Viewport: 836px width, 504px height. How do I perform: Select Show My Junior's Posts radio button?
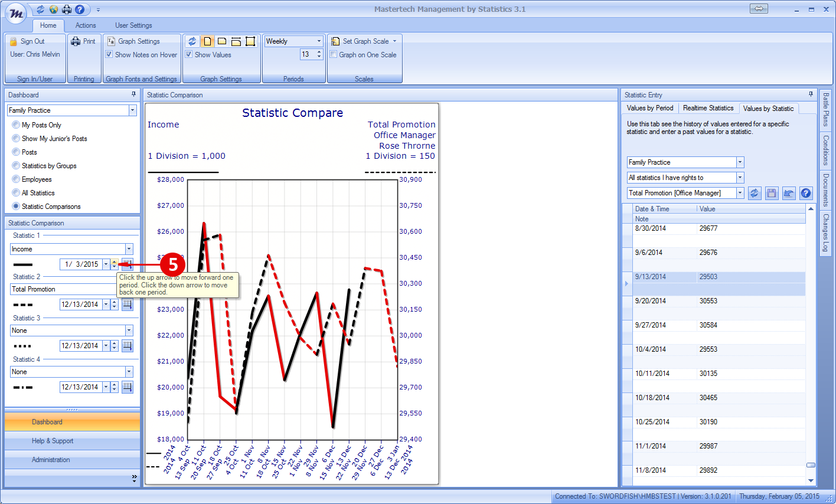(16, 139)
